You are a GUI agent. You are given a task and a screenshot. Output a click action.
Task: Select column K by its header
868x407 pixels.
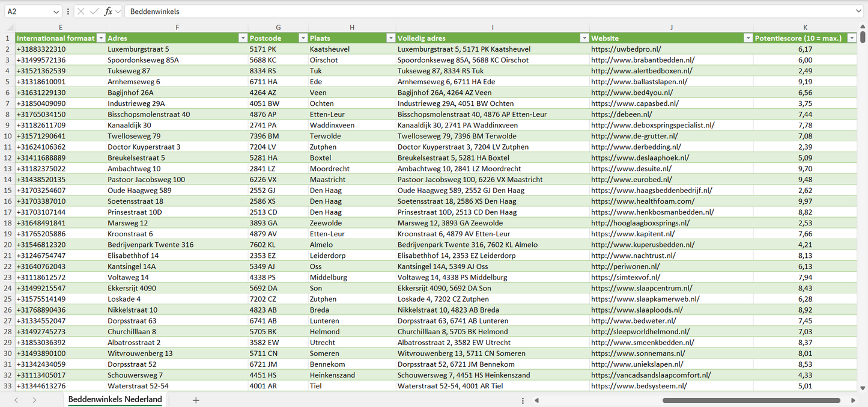click(806, 27)
